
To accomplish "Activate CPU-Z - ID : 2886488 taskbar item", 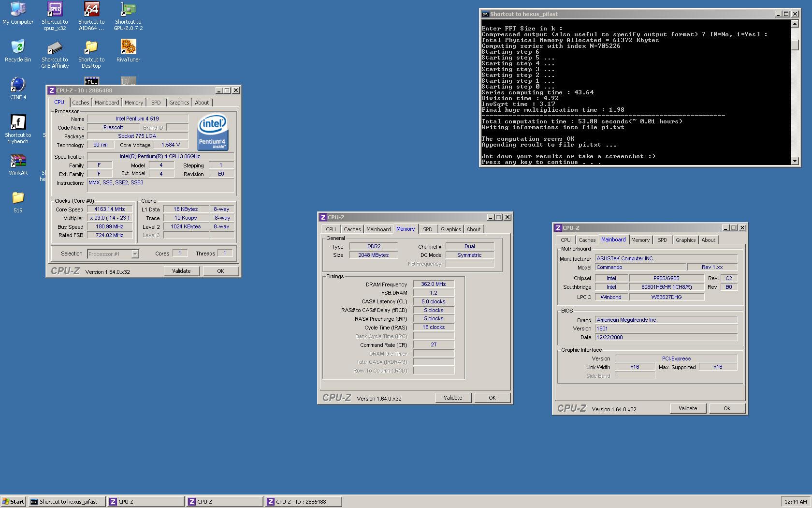I will coord(303,502).
